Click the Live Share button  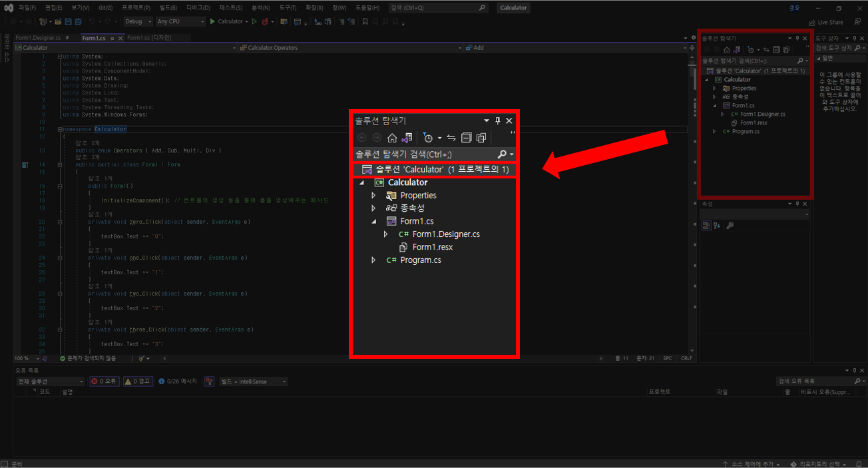[x=825, y=21]
